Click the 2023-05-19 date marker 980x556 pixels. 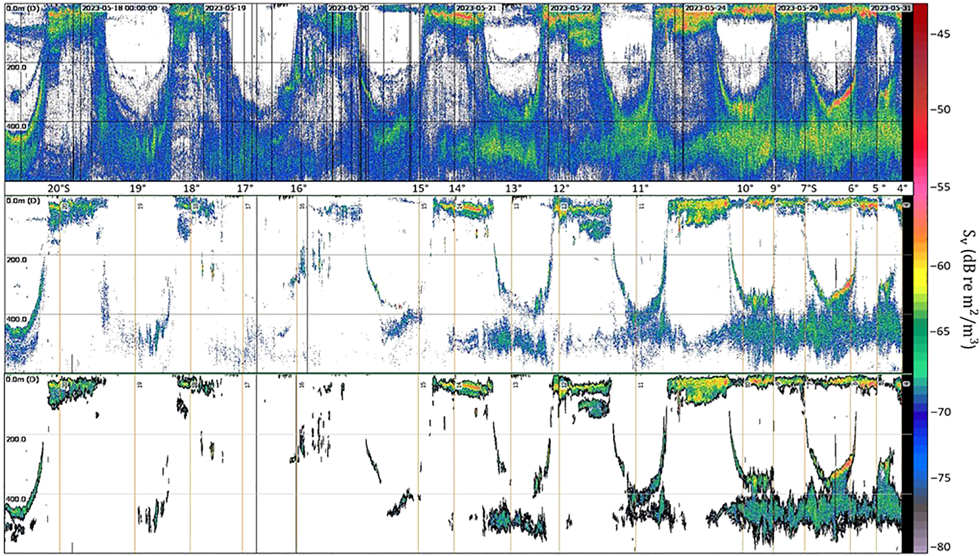(225, 8)
